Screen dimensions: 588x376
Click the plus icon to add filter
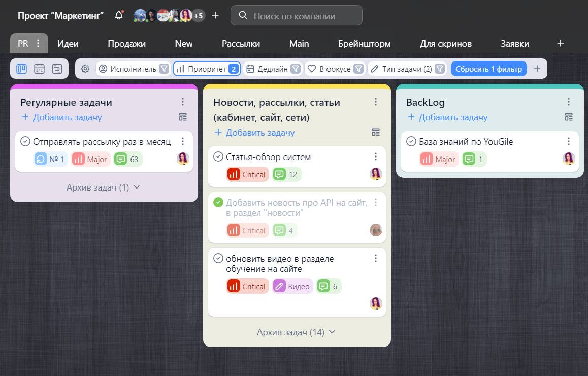click(537, 69)
